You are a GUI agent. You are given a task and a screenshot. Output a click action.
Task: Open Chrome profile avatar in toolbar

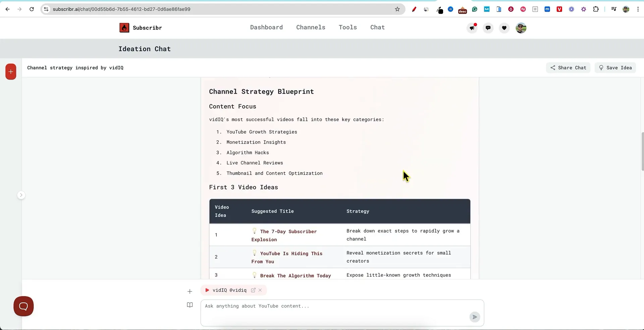(x=626, y=9)
